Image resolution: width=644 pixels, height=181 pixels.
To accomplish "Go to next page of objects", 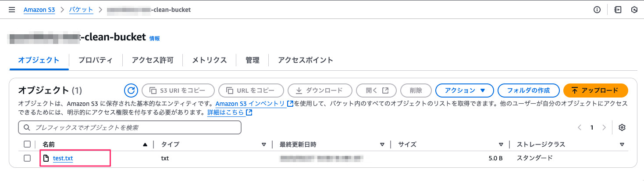I will pyautogui.click(x=604, y=127).
